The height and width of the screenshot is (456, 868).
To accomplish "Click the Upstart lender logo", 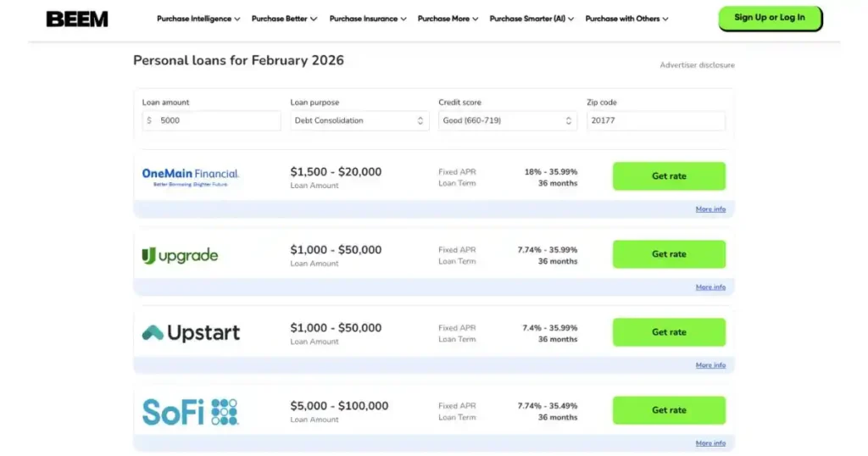I will pos(191,333).
